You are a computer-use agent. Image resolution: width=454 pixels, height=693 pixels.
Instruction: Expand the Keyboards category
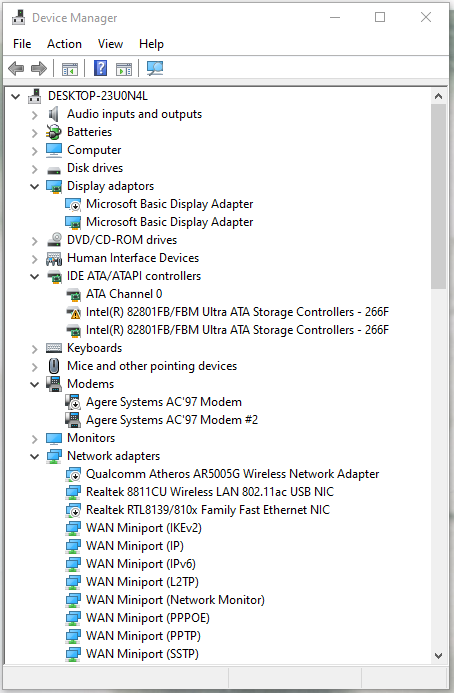tap(34, 349)
